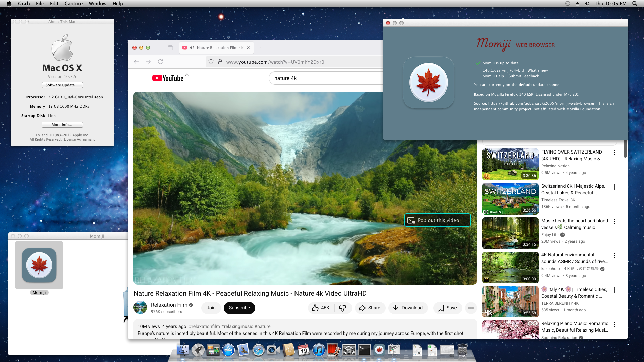Click More Info in About This Mac
This screenshot has height=362, width=644.
62,125
